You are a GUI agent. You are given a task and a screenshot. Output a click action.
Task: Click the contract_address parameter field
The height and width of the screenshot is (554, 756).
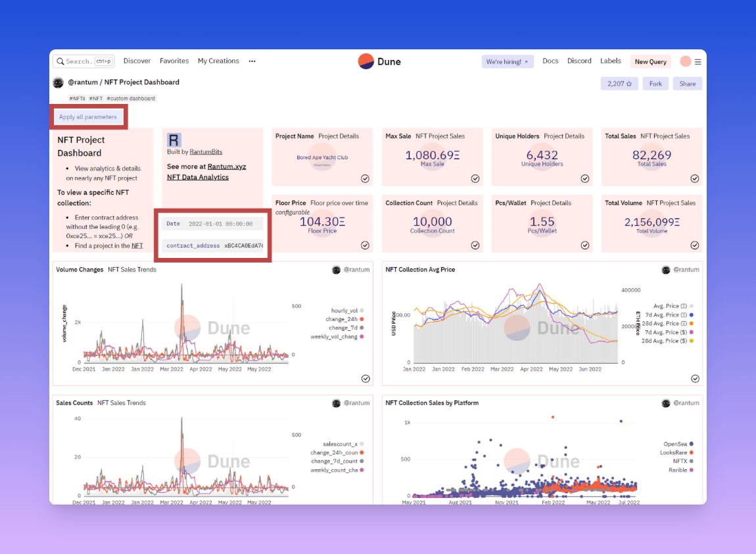pos(212,245)
